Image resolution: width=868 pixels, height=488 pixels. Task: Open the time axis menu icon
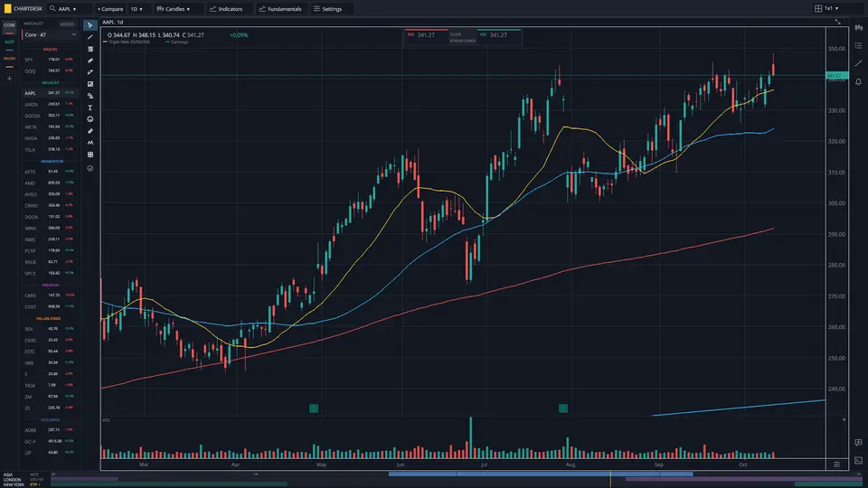pyautogui.click(x=837, y=465)
